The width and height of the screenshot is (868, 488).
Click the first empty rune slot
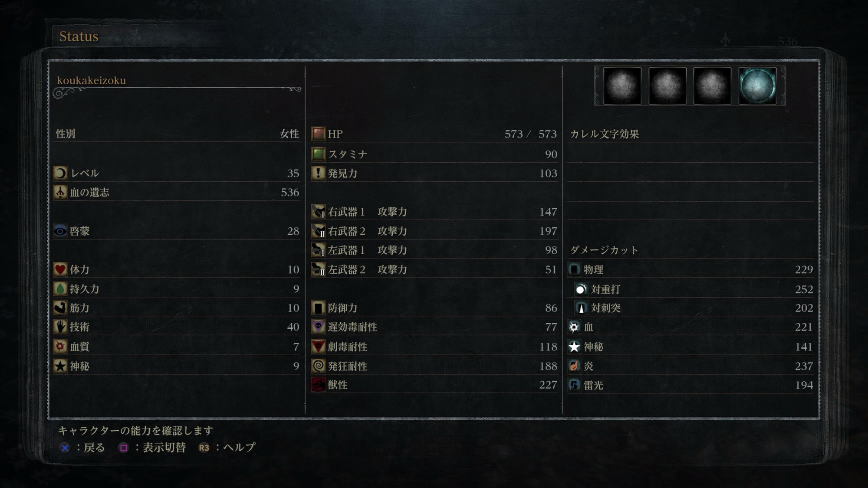622,85
